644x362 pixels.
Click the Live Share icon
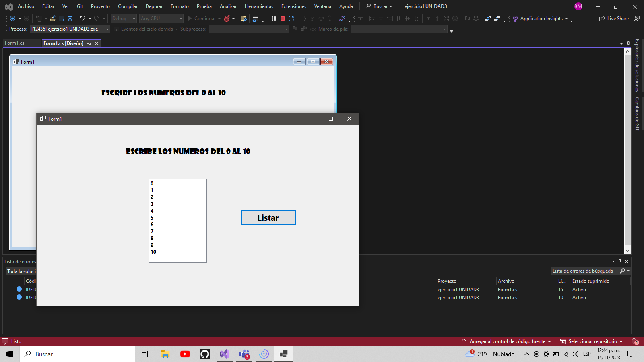point(602,19)
